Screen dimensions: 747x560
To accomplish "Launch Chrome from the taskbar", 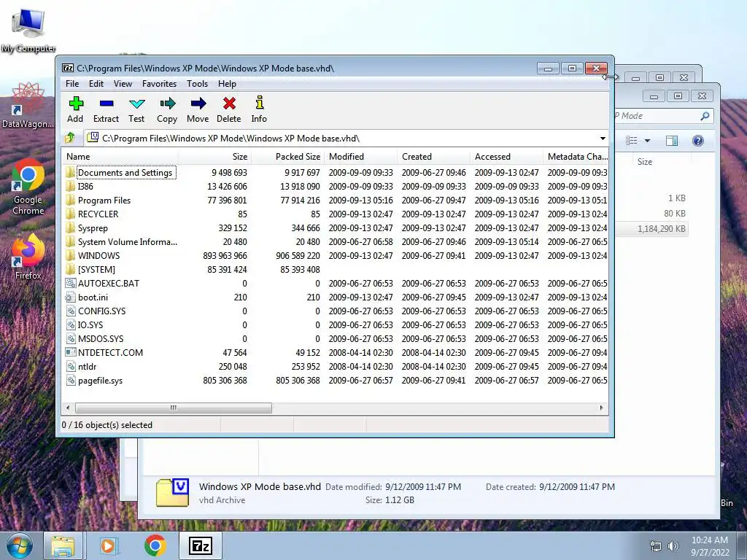I will [155, 545].
